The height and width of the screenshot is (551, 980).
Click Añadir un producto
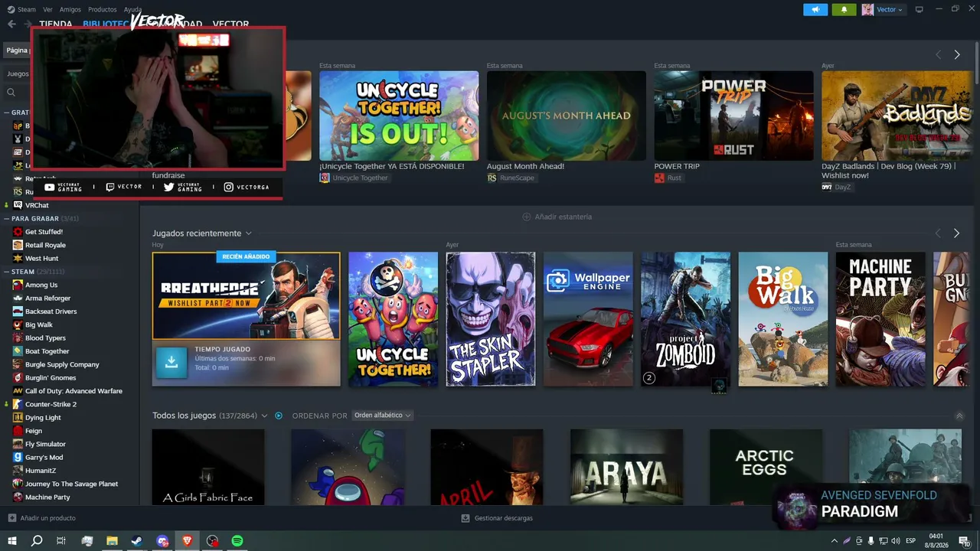coord(41,518)
